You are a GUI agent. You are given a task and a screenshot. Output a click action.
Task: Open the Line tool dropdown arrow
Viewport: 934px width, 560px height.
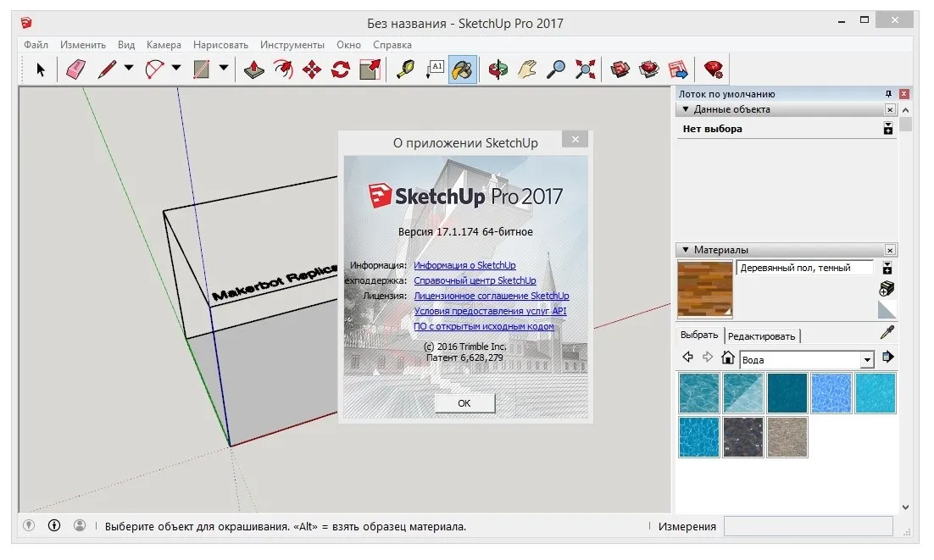tap(129, 68)
